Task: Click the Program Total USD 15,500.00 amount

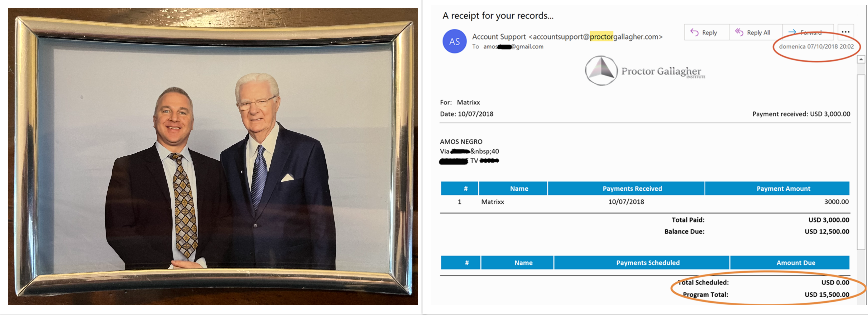Action: click(827, 294)
